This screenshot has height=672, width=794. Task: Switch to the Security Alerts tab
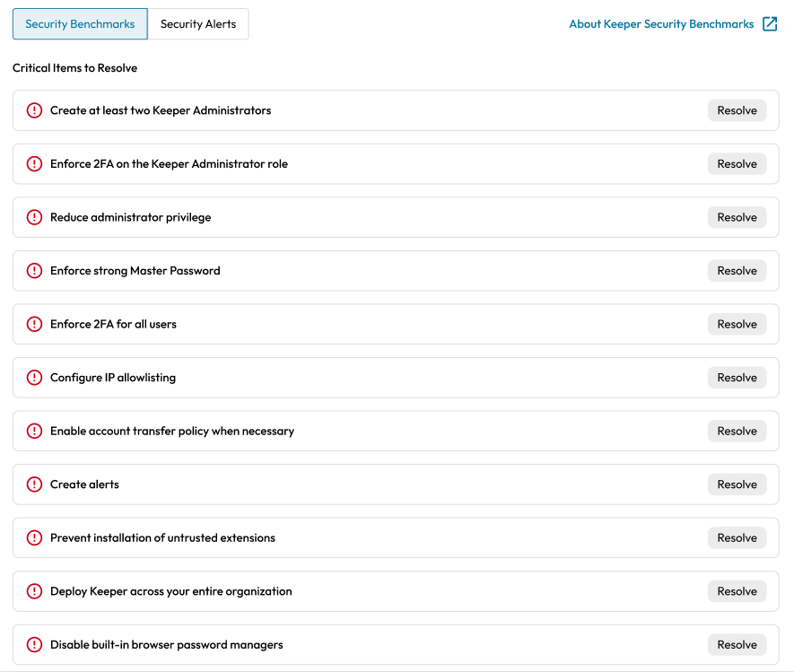pos(198,24)
